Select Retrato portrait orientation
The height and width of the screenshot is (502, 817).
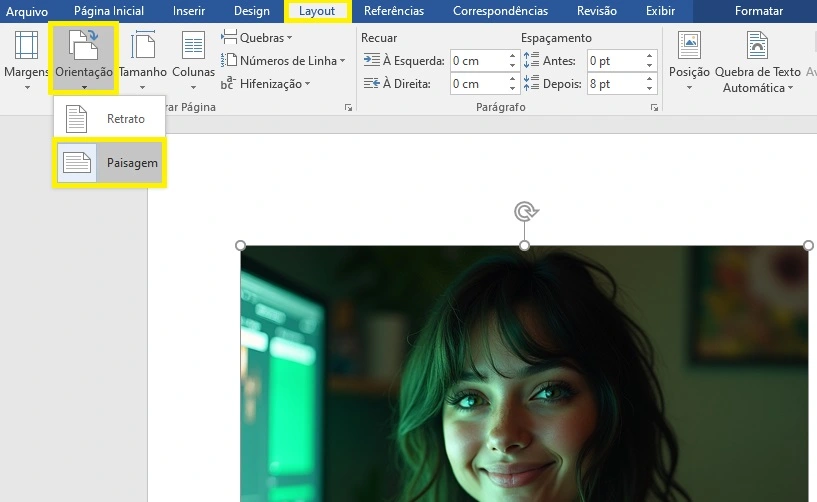point(109,118)
